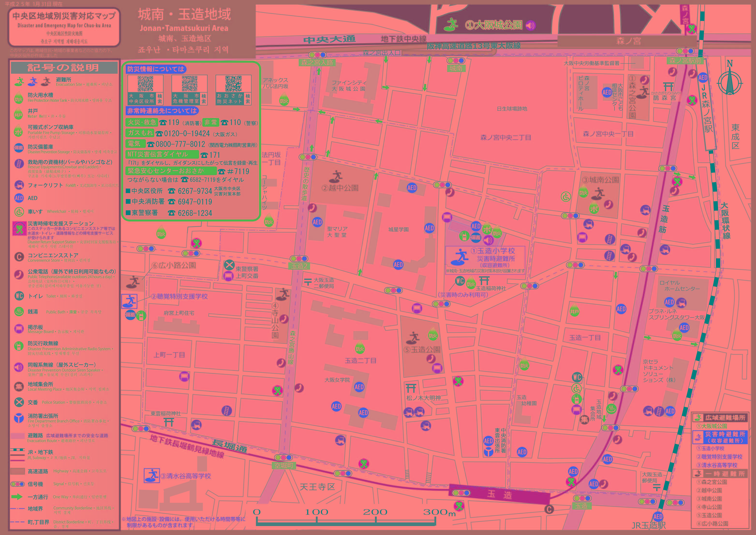Click the WC toilet icon in the legend
Image resolution: width=756 pixels, height=535 pixels.
click(x=19, y=296)
